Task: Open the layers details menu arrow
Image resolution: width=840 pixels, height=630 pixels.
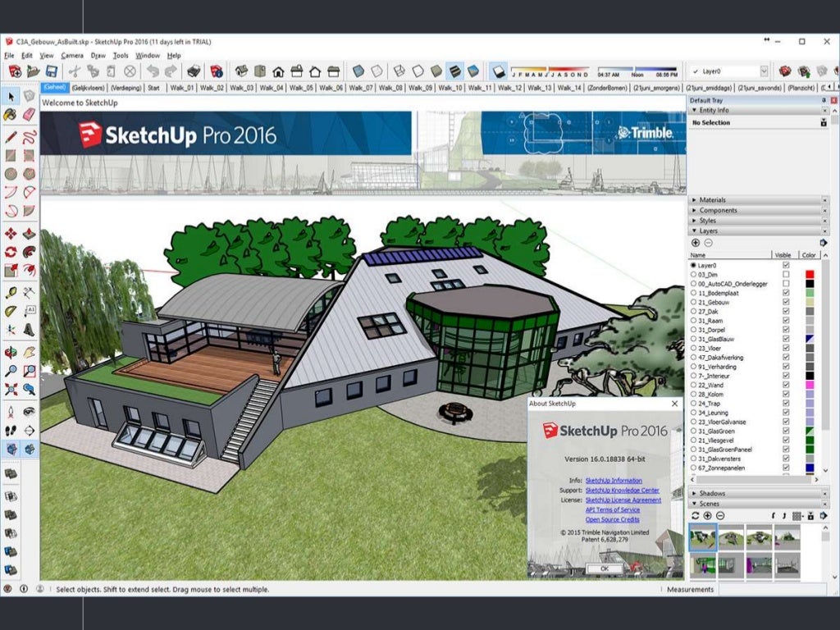Action: (x=824, y=243)
